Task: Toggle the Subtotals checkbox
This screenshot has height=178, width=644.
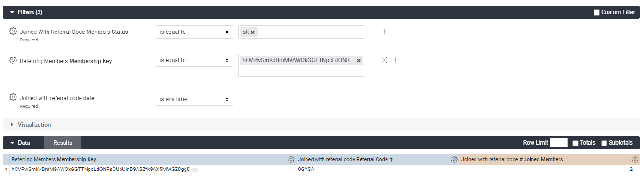Action: (604, 143)
